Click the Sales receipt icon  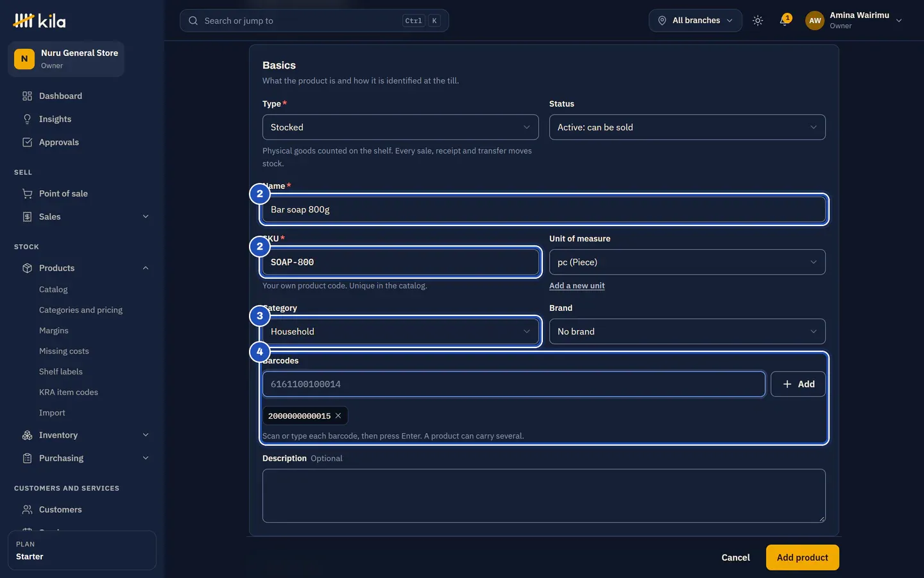click(27, 217)
